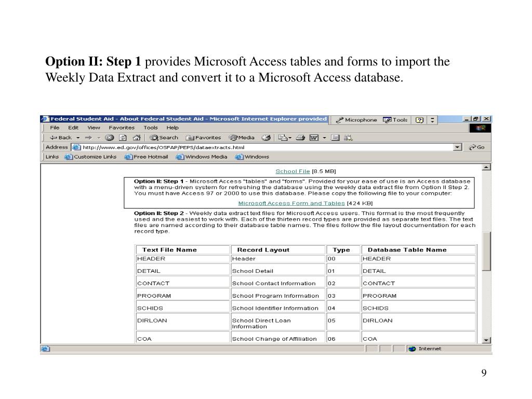Image resolution: width=532 pixels, height=399 pixels.
Task: Click the Go button beside address bar
Action: (x=477, y=147)
